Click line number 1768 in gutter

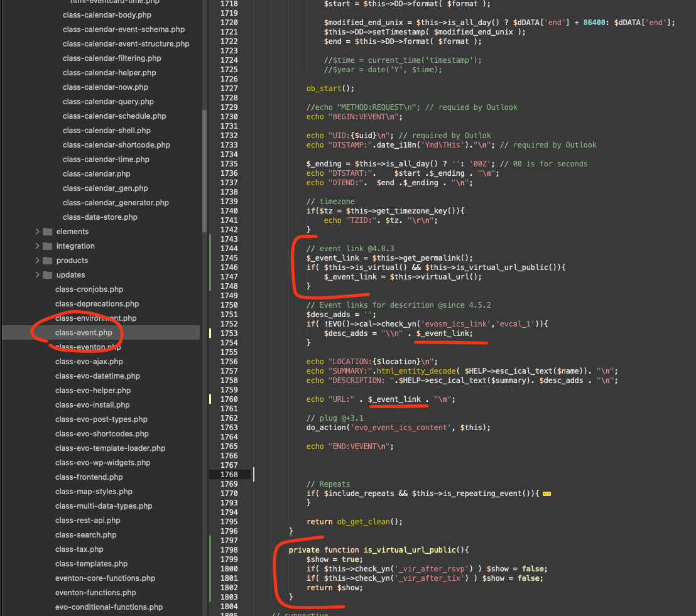tap(229, 475)
